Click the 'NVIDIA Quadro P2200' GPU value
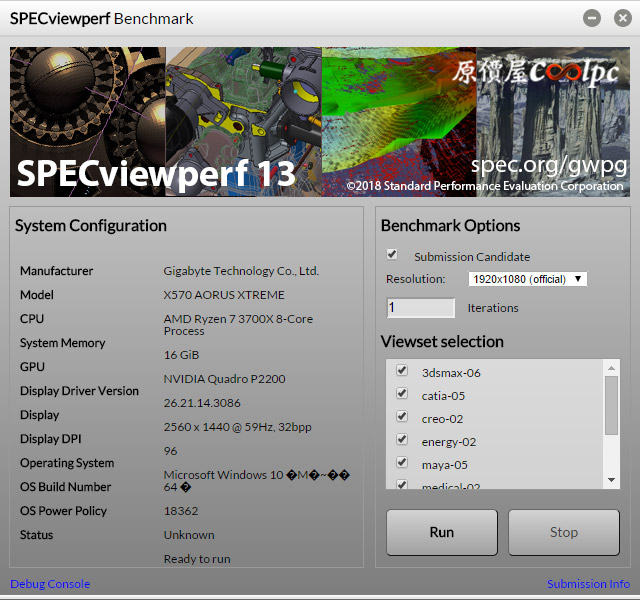Screen dimensions: 640x600 pos(224,379)
